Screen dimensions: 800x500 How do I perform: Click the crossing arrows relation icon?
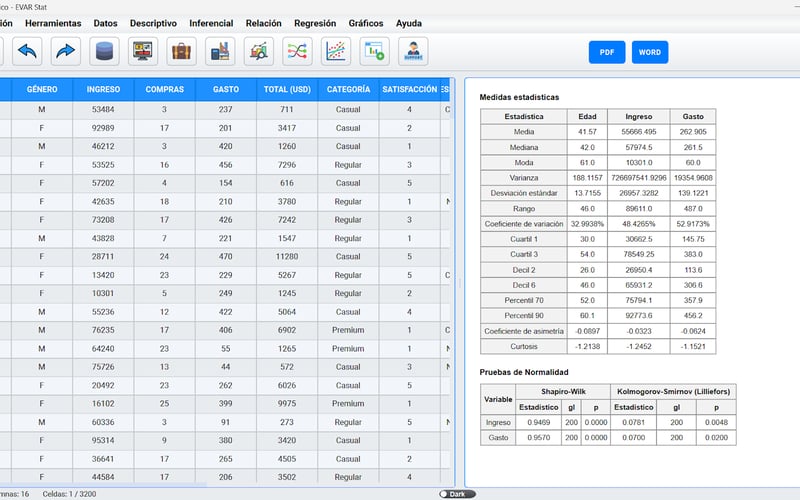297,51
